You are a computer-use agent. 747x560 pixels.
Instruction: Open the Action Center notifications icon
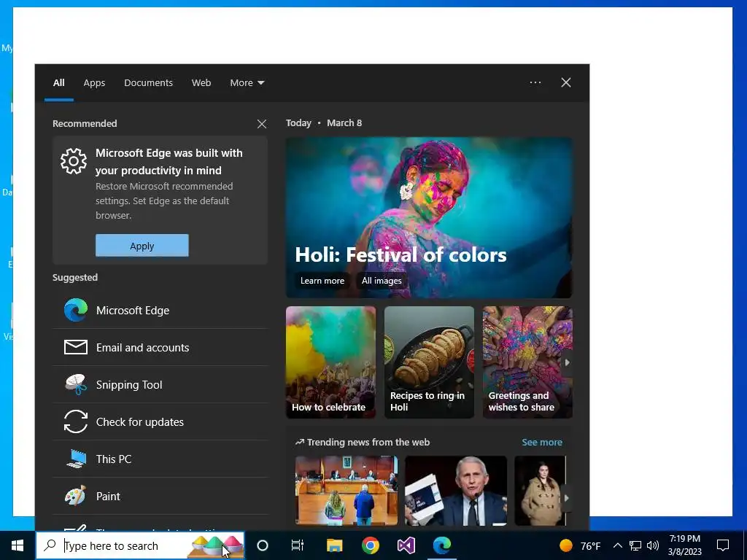pos(723,545)
